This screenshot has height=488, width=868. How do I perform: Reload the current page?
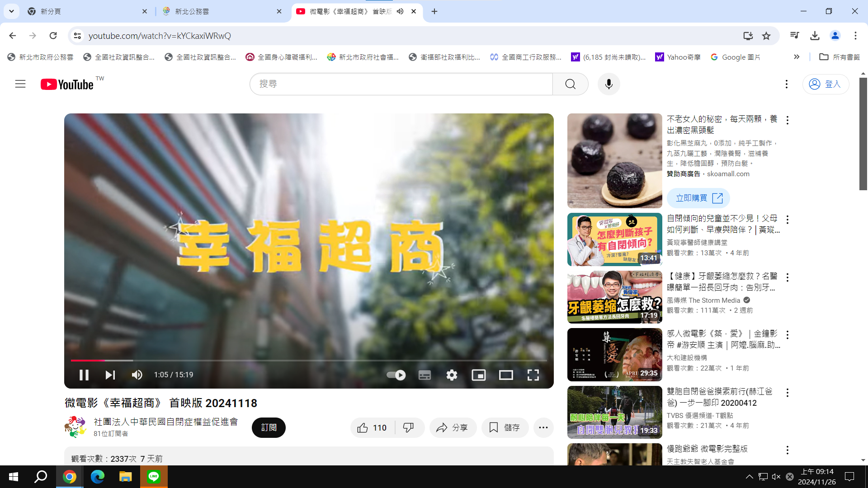(x=53, y=36)
